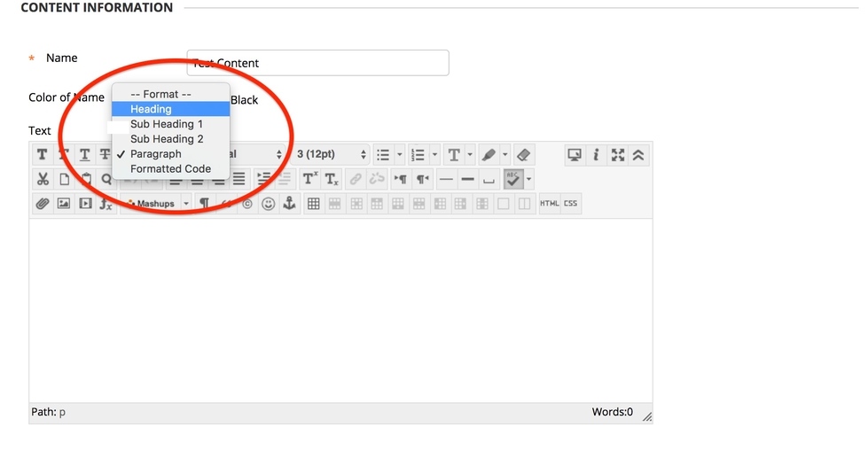Choose Sub Heading 1 format option
This screenshot has height=450, width=868.
click(166, 124)
